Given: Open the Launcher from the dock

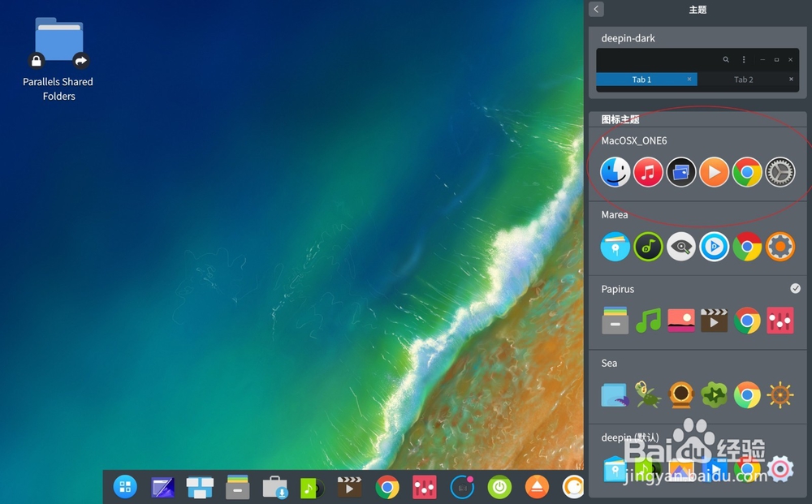Looking at the screenshot, I should [x=125, y=487].
